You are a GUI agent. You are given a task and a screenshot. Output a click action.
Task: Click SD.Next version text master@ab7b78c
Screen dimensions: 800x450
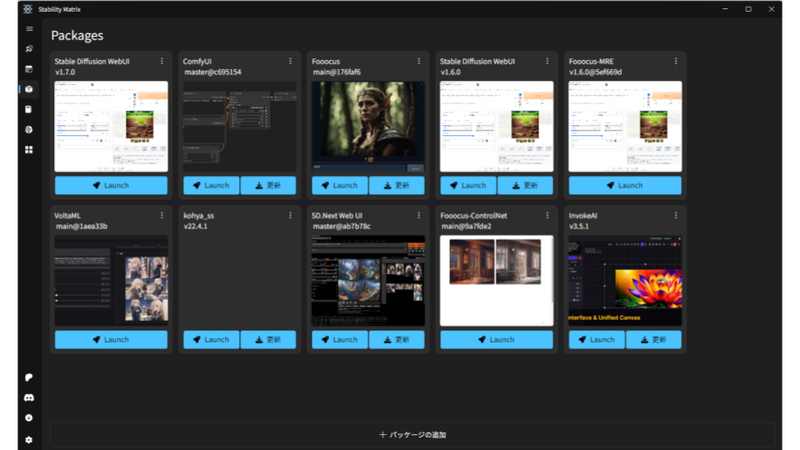tap(341, 226)
